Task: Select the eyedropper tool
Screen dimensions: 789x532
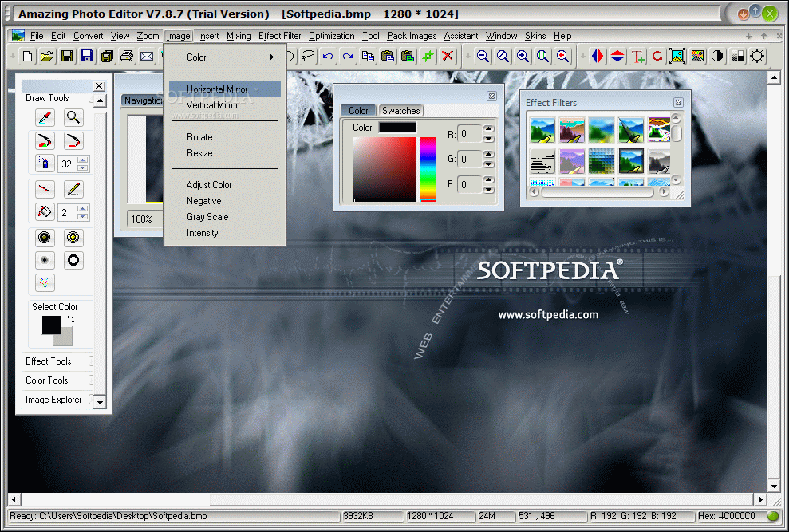Action: point(45,118)
